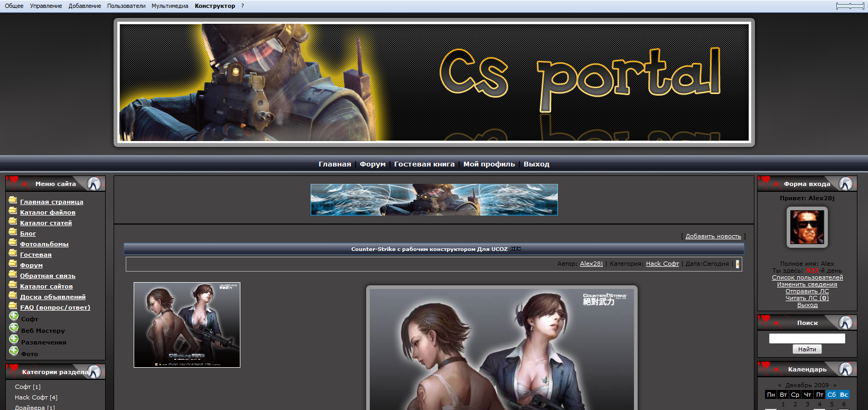Click the Добавить новость link

[x=713, y=236]
